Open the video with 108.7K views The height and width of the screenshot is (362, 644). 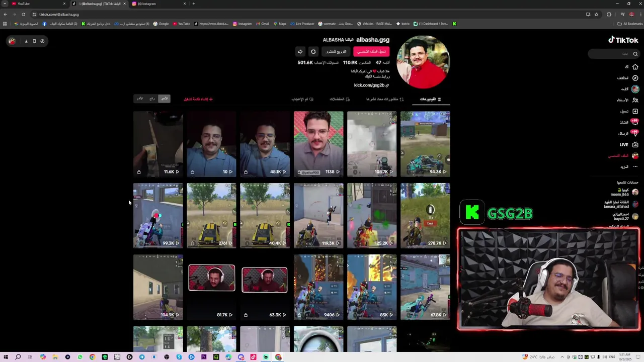coord(372,144)
